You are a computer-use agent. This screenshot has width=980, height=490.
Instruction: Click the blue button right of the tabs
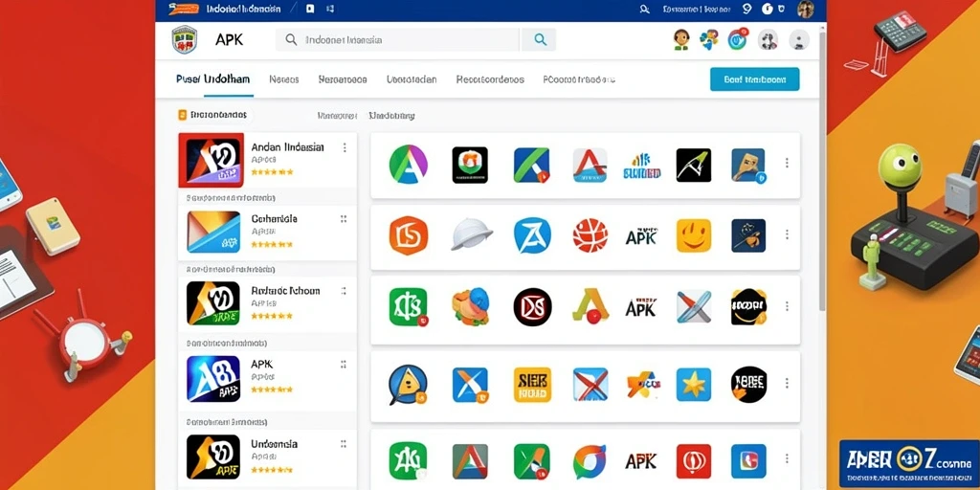coord(754,79)
